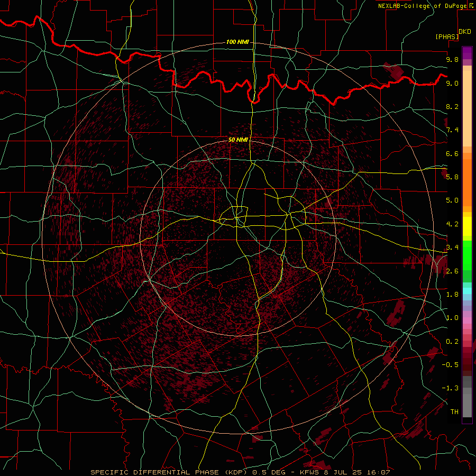Click the 1.8 scale value
476x476 pixels.
452,295
